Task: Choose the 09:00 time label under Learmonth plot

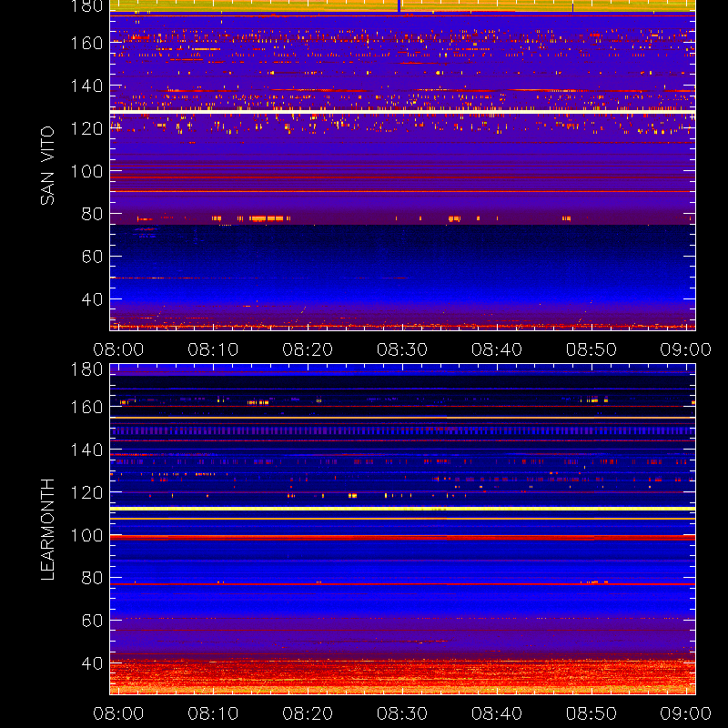Action: 686,713
